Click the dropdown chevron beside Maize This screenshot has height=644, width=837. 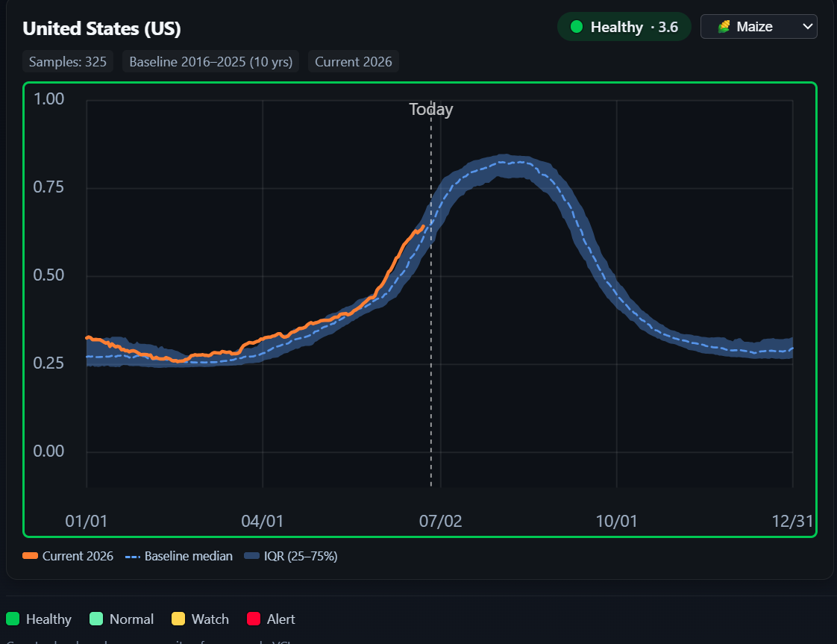[x=808, y=27]
